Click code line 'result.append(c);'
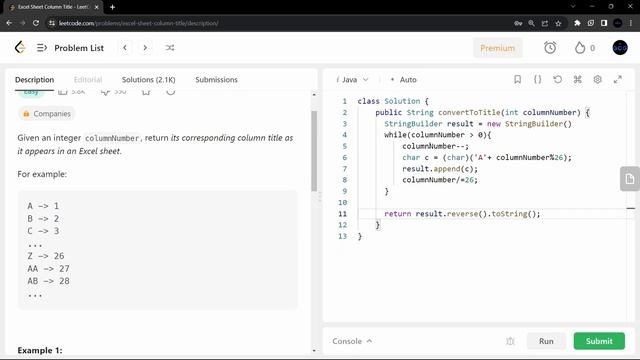The width and height of the screenshot is (640, 360). click(x=440, y=169)
